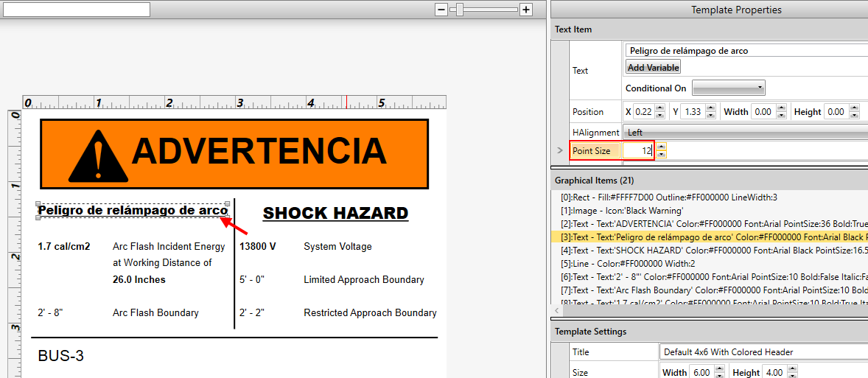Increase Point Size with the up arrow
The height and width of the screenshot is (378, 868).
coord(661,147)
